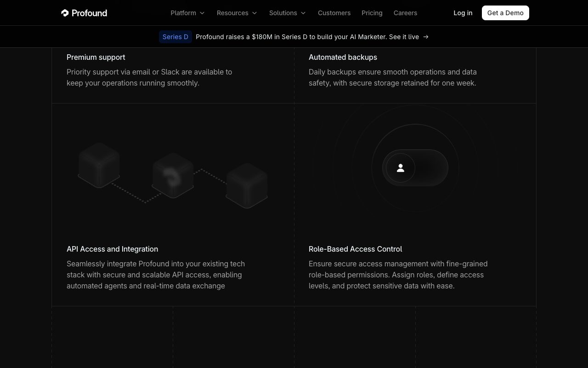Expand the Solutions dropdown menu
This screenshot has width=588, height=368.
point(288,13)
